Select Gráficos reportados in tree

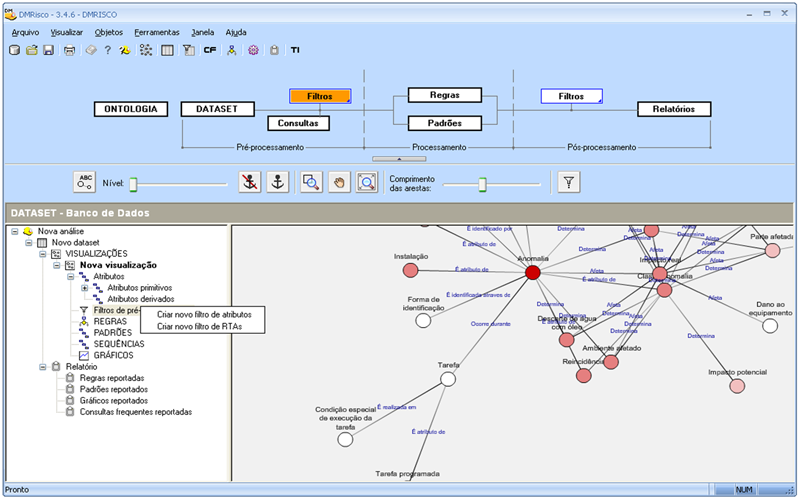[114, 401]
